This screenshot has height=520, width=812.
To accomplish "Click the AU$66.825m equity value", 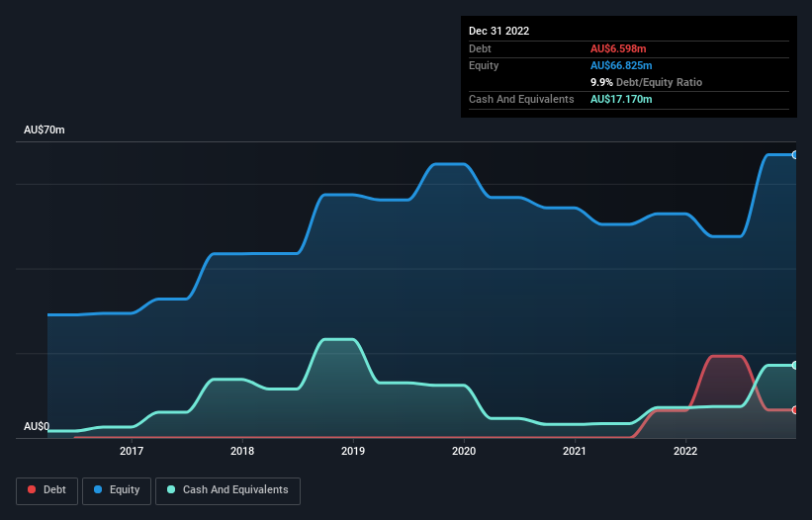I will pos(621,65).
